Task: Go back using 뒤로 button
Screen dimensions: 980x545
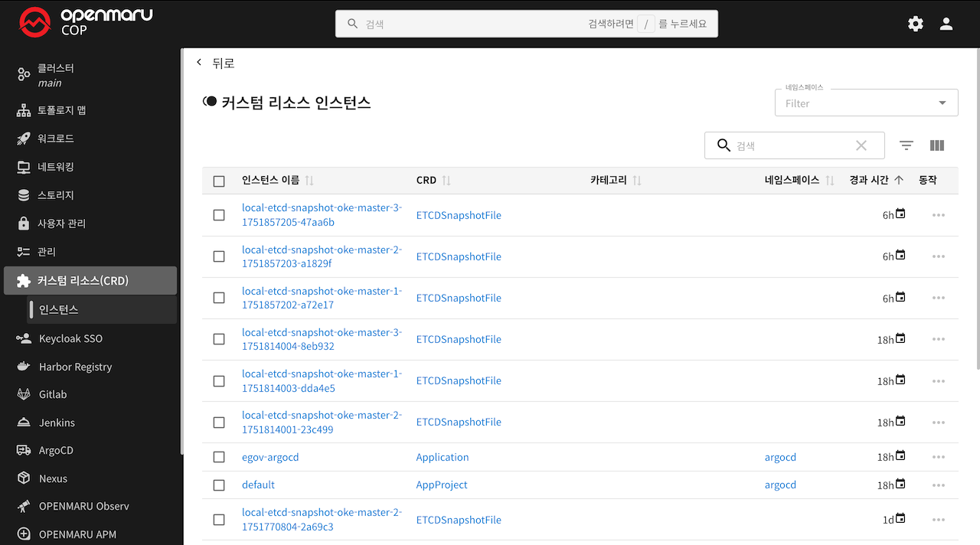Action: 216,63
